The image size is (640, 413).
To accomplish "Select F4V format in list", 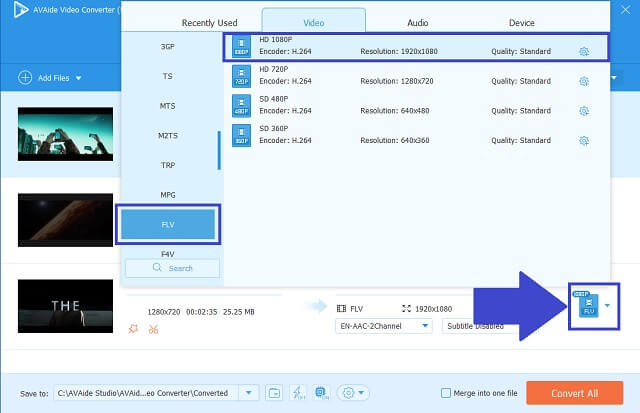I will pyautogui.click(x=168, y=254).
